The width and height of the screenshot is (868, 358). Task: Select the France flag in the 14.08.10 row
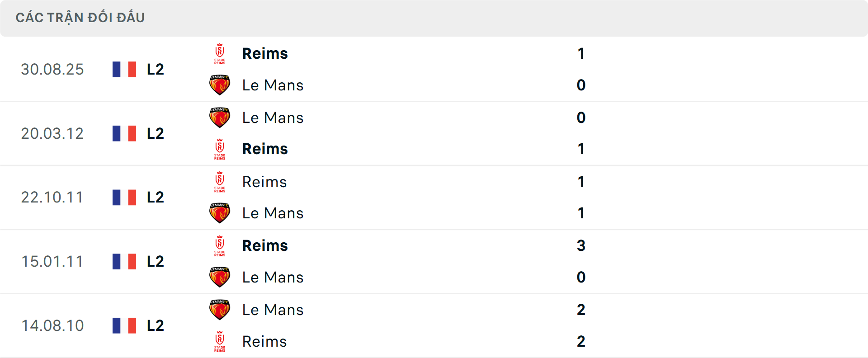pos(124,325)
